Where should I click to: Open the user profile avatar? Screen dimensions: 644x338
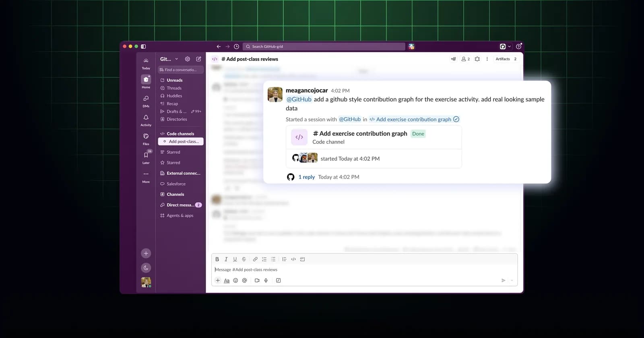(146, 282)
